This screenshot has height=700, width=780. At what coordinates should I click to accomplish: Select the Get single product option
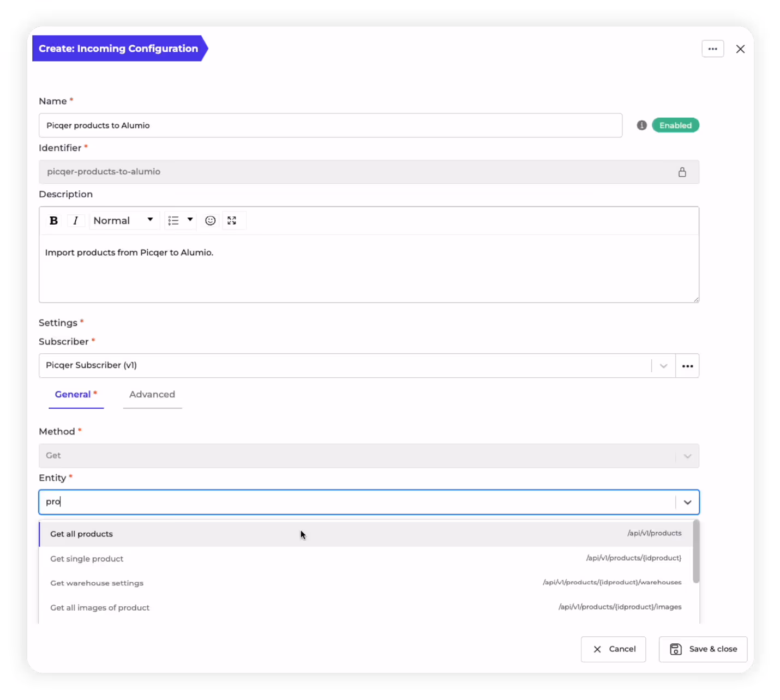(x=366, y=559)
